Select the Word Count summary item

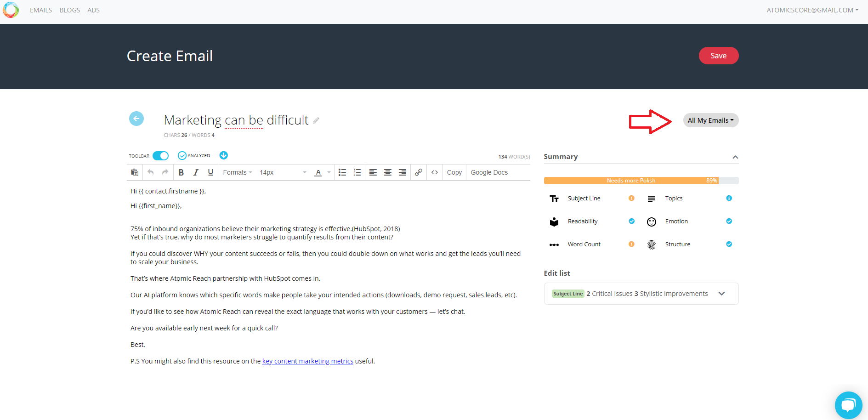[x=584, y=244]
